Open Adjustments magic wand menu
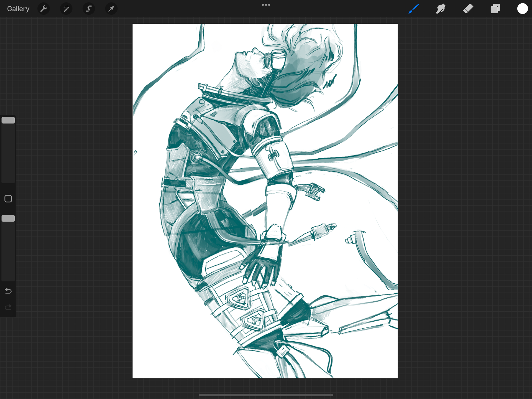The width and height of the screenshot is (532, 399). 66,9
